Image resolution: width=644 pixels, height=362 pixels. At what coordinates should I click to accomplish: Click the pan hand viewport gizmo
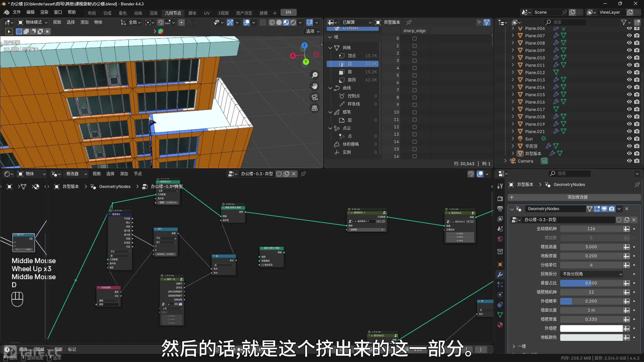tap(315, 86)
